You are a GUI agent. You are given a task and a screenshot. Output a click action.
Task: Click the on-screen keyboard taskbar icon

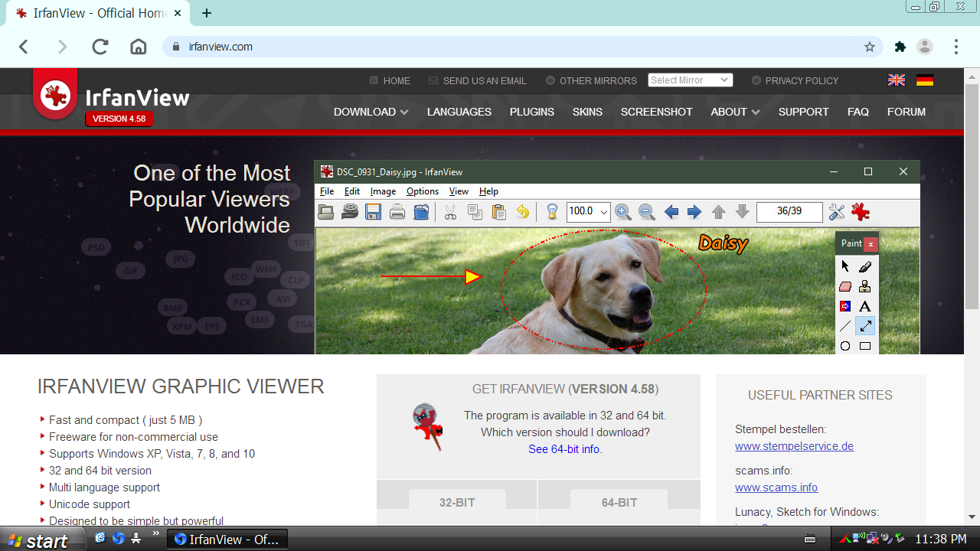point(811,540)
